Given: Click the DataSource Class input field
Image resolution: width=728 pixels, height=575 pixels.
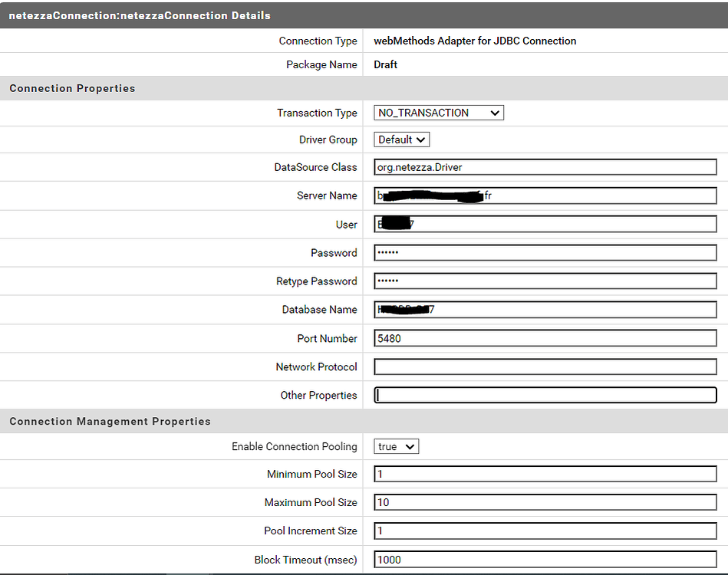Looking at the screenshot, I should coord(545,166).
